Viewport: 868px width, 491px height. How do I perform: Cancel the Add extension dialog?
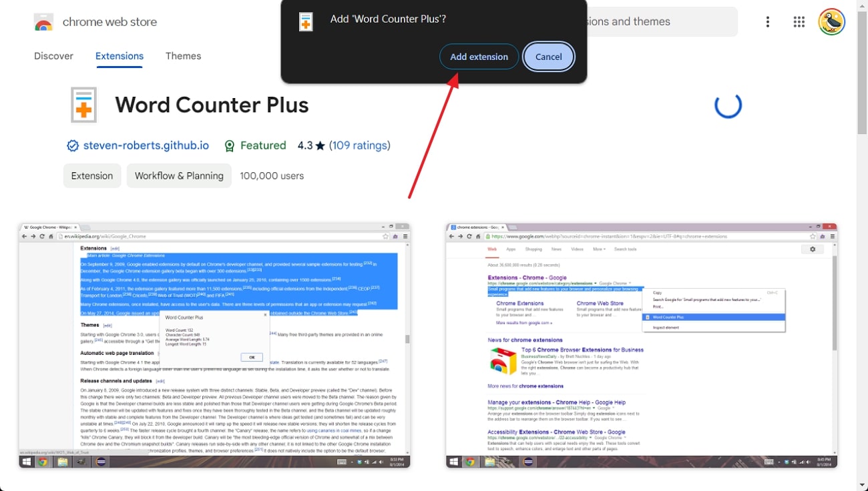click(x=549, y=57)
